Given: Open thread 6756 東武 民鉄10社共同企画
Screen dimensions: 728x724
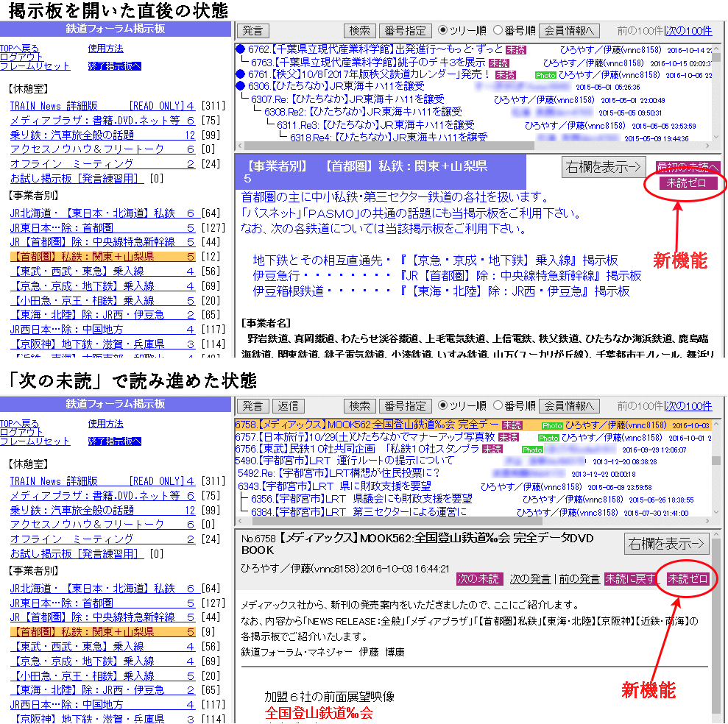Looking at the screenshot, I should 357,449.
